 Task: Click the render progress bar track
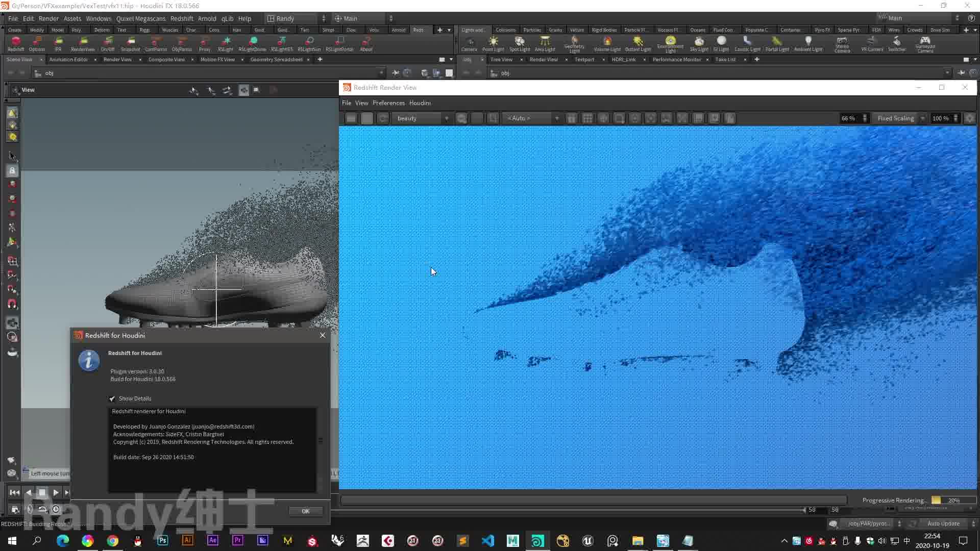(593, 500)
